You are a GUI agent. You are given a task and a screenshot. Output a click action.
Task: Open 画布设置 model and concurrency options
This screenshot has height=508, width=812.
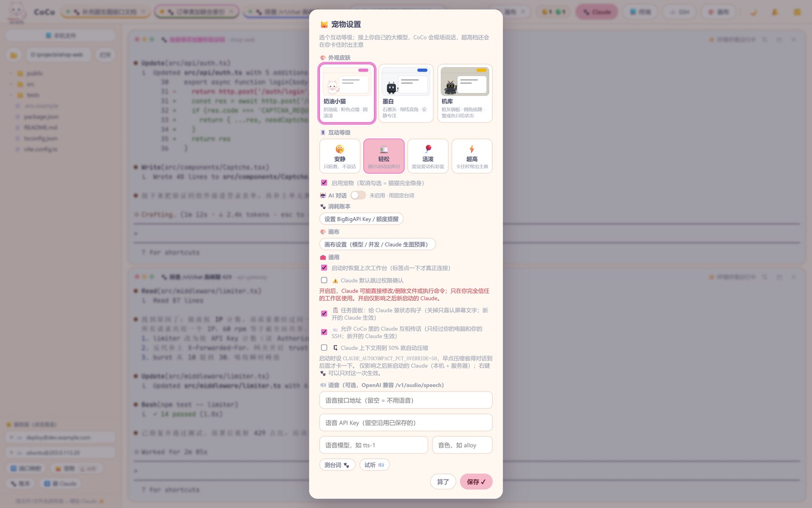click(x=378, y=244)
